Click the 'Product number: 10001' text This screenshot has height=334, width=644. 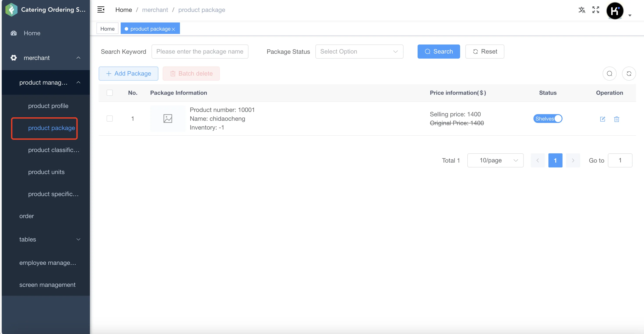point(222,110)
